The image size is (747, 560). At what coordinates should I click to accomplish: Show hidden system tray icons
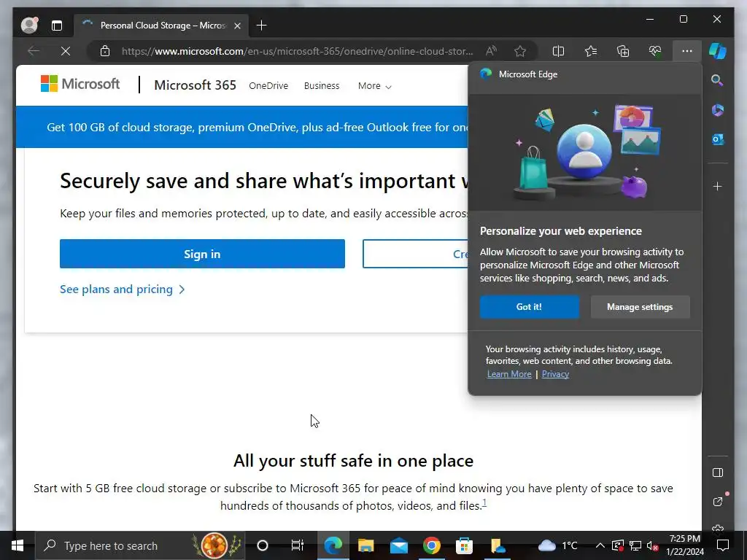tap(600, 545)
